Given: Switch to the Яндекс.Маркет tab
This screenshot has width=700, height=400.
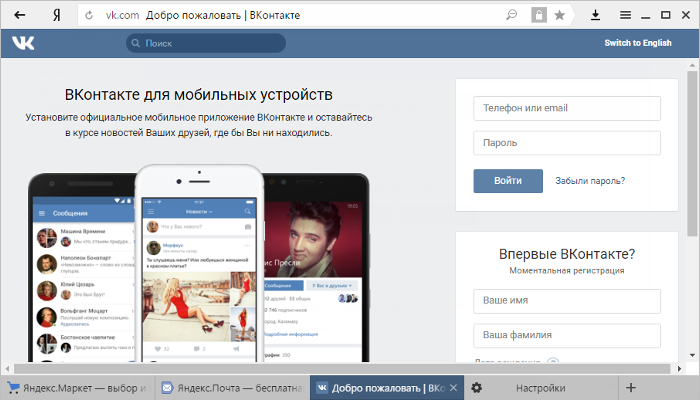Looking at the screenshot, I should (x=78, y=388).
